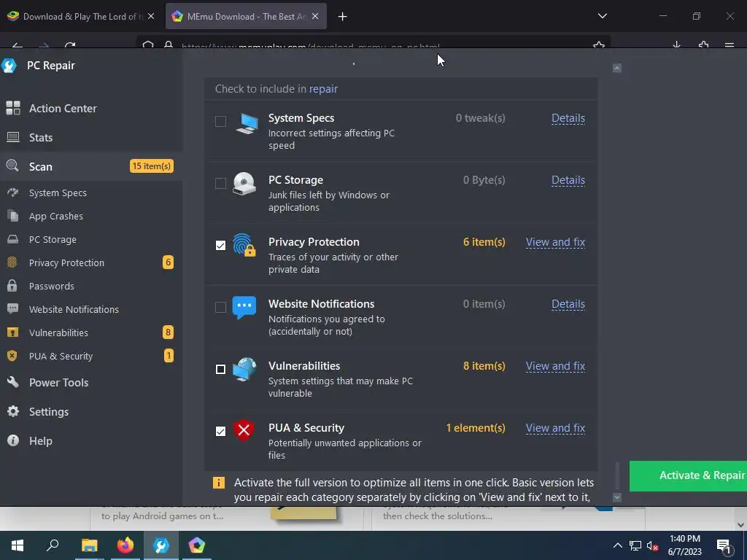The height and width of the screenshot is (560, 747).
Task: Open Privacy Protection in sidebar
Action: (66, 262)
